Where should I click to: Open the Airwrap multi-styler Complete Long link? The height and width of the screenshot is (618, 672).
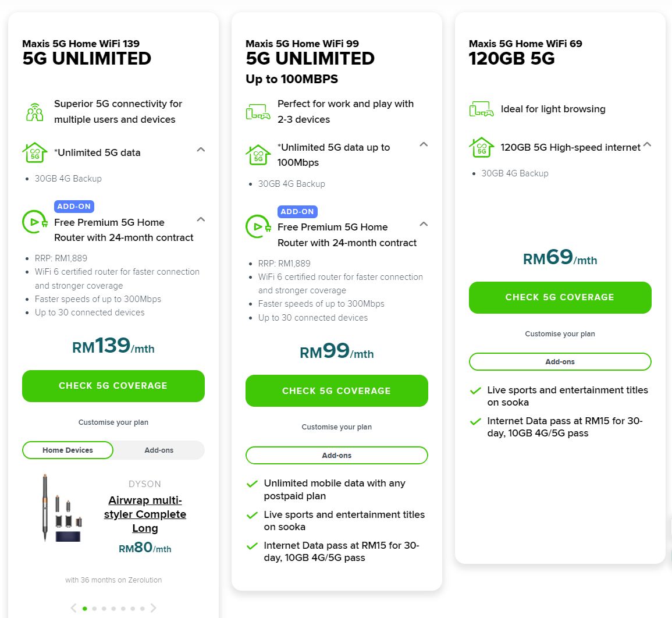[x=145, y=514]
